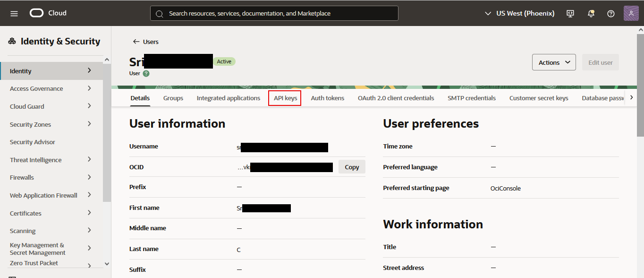Click the green help icon beside User
644x278 pixels.
146,74
